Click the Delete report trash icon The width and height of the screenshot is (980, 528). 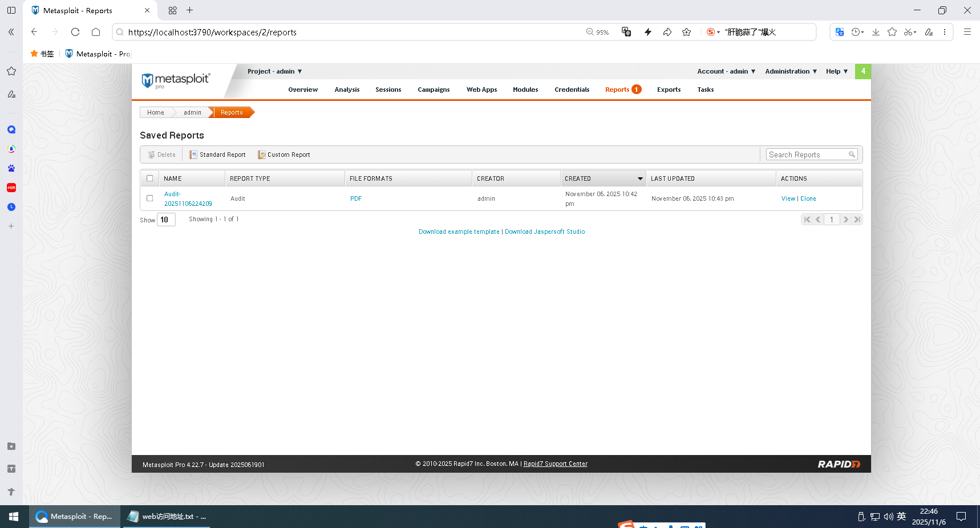151,155
